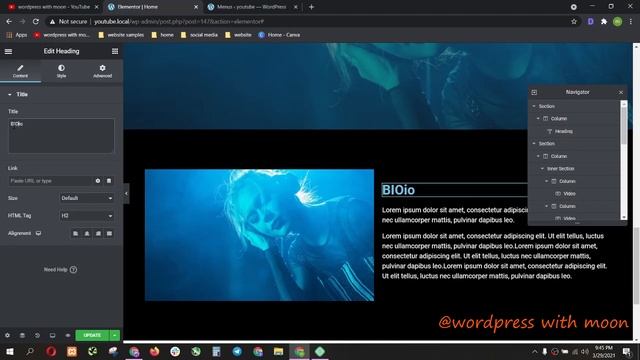Select Heading item in Navigator

click(563, 131)
